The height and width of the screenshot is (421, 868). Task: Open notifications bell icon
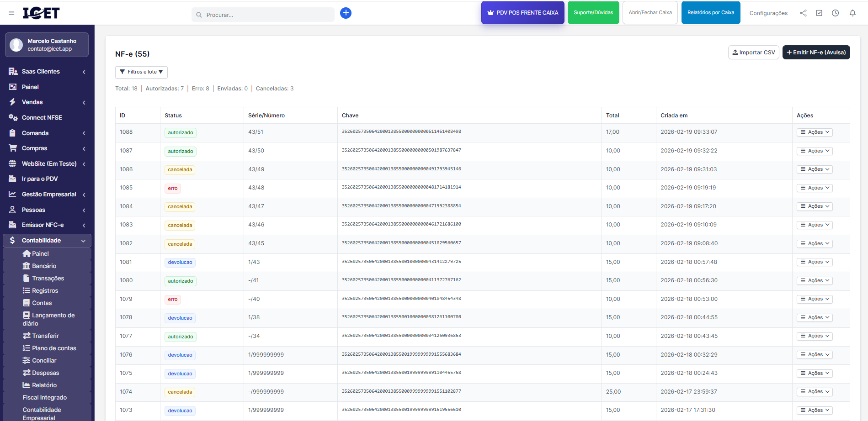pos(852,13)
